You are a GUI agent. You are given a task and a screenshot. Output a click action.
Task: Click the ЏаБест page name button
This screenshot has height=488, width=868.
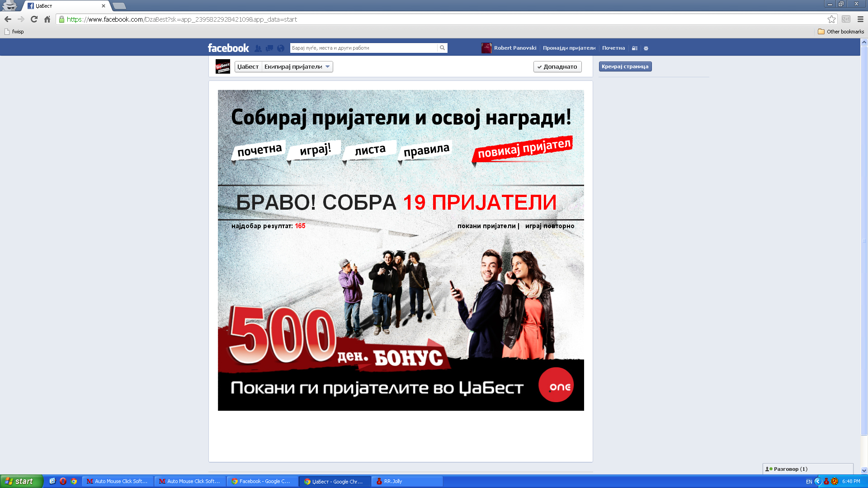[248, 67]
